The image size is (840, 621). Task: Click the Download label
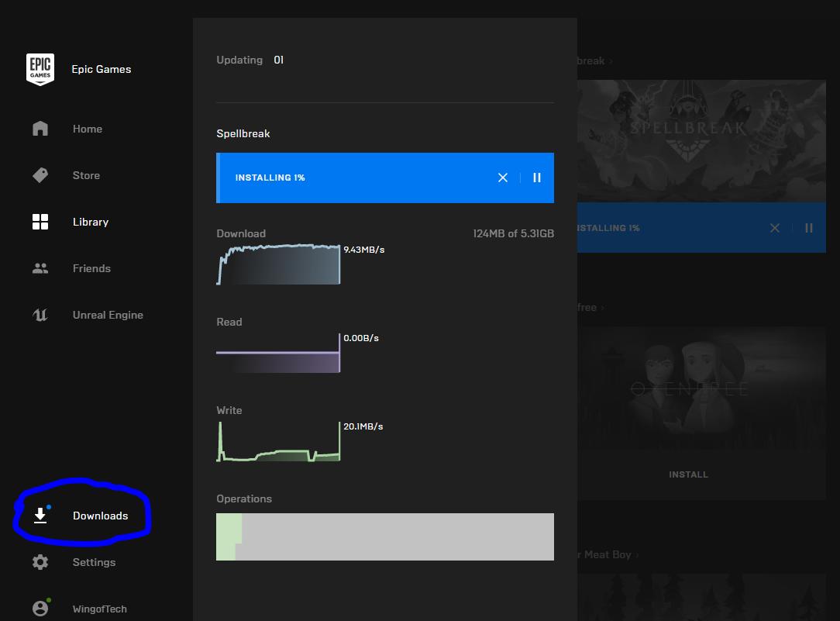241,233
